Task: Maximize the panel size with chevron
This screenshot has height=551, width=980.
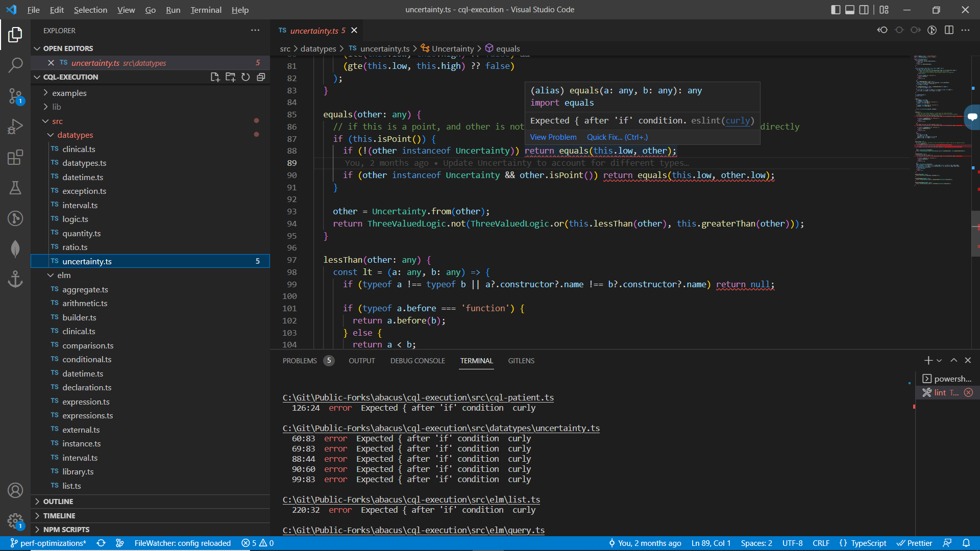Action: coord(953,361)
